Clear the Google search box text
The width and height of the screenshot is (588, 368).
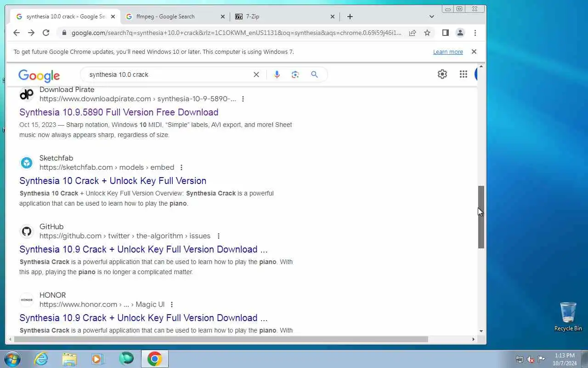pyautogui.click(x=256, y=75)
